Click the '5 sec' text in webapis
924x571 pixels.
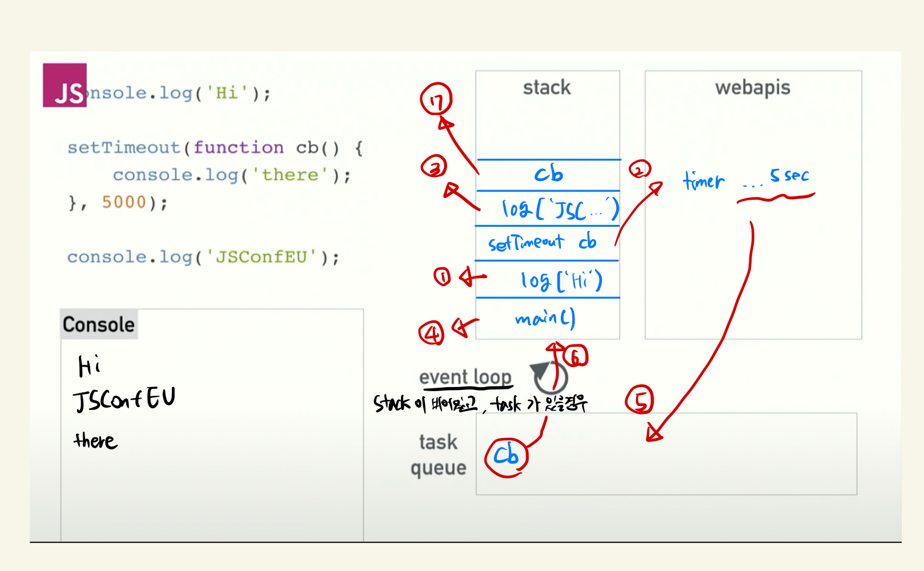click(789, 175)
